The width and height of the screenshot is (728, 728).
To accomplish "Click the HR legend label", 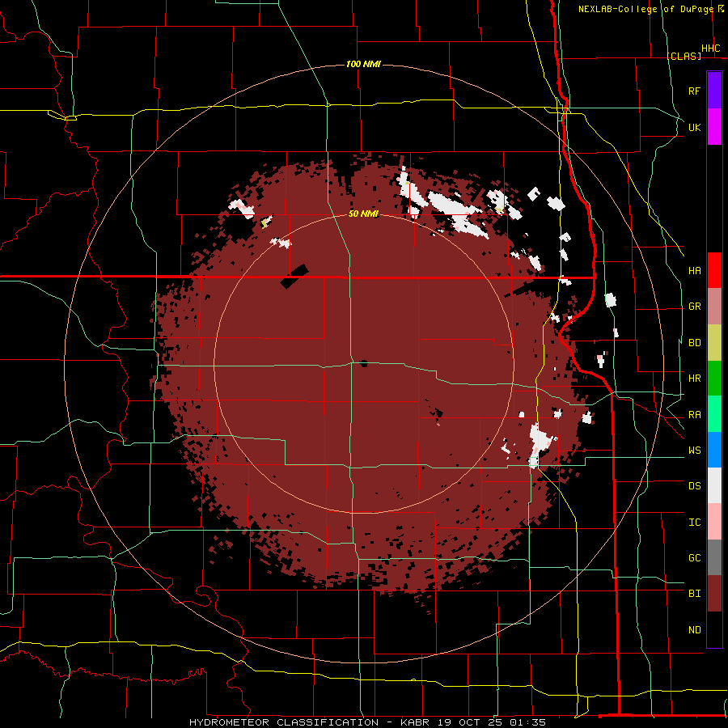I will coord(694,379).
